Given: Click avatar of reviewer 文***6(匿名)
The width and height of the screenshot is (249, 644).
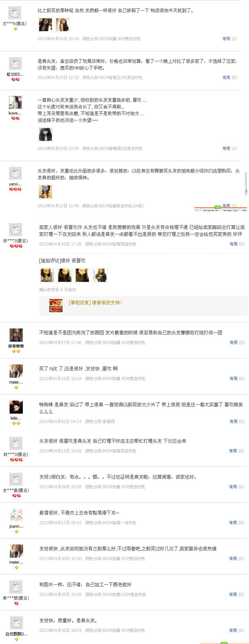Looking at the screenshot, I should (15, 13).
